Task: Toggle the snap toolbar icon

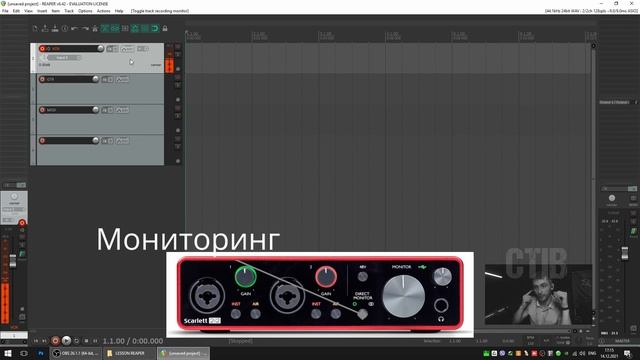Action: coord(155,29)
